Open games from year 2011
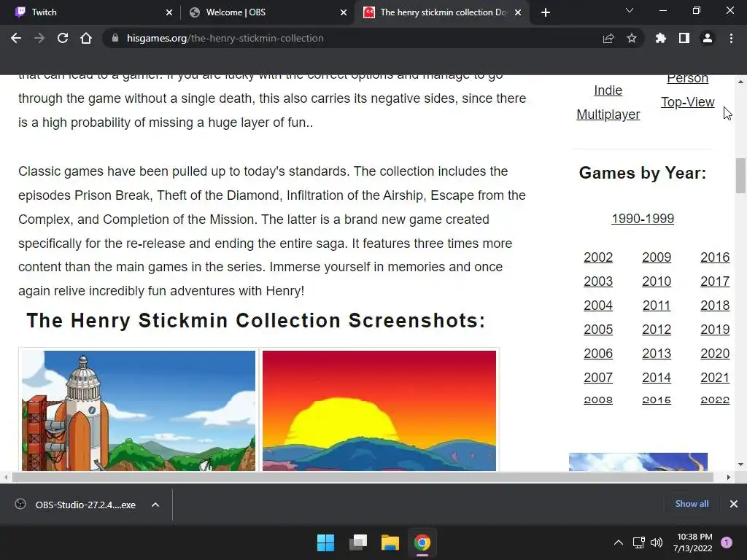This screenshot has height=560, width=747. click(x=657, y=306)
